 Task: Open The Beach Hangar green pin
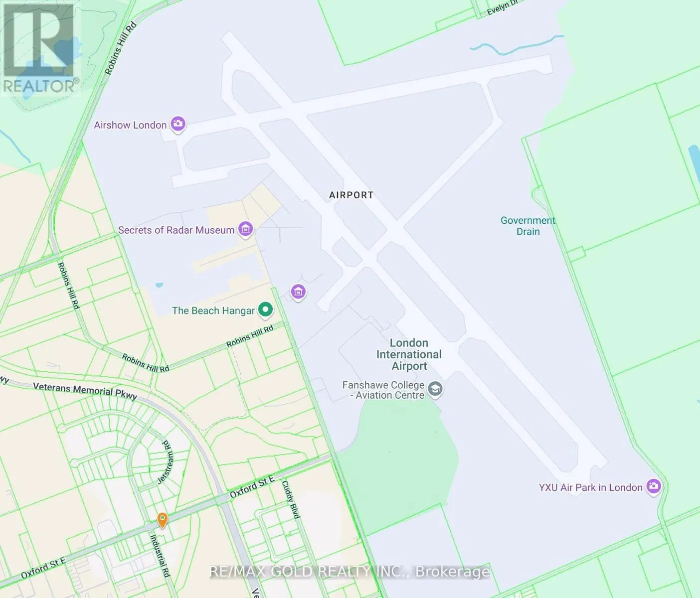(x=265, y=309)
